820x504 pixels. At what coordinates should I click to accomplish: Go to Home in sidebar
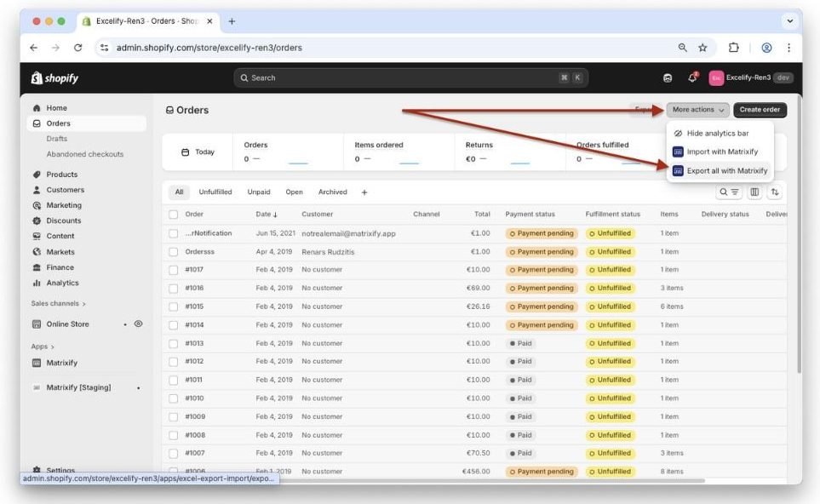(56, 108)
